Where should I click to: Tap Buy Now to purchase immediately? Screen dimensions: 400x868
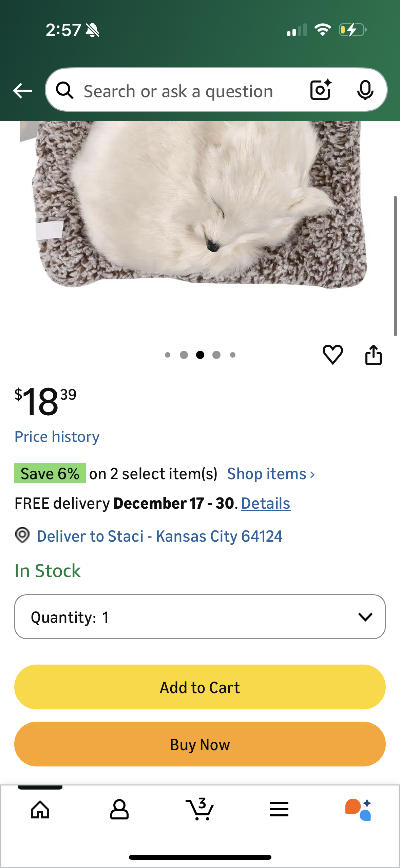coord(200,744)
